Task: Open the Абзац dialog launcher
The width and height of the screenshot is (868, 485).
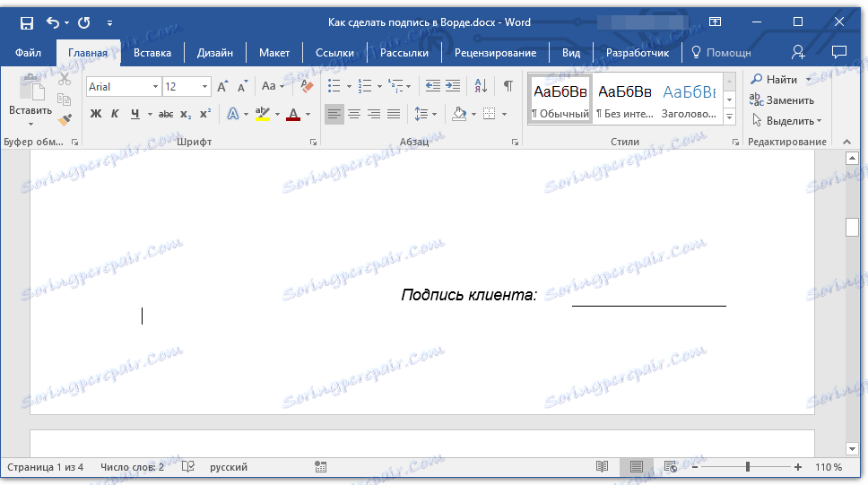Action: (x=515, y=143)
